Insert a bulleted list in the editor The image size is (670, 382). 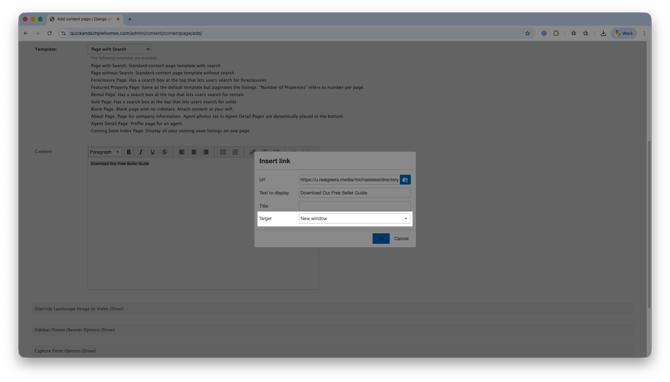coord(223,152)
